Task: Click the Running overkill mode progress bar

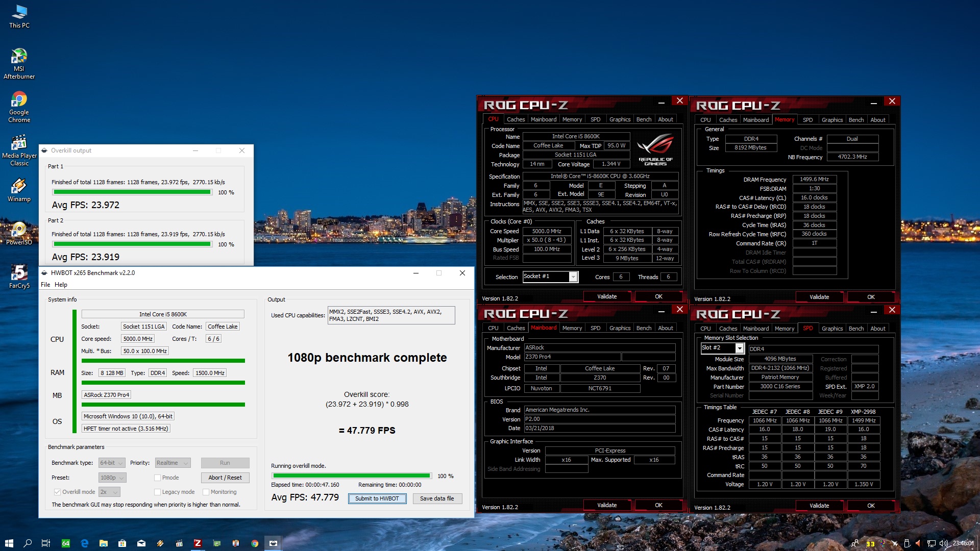Action: tap(352, 476)
